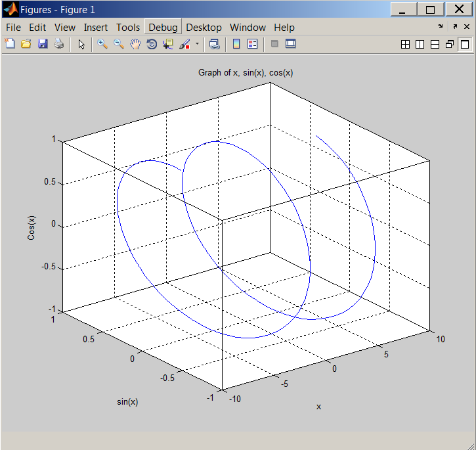Print the figure using the printer icon
The width and height of the screenshot is (476, 450).
point(59,44)
